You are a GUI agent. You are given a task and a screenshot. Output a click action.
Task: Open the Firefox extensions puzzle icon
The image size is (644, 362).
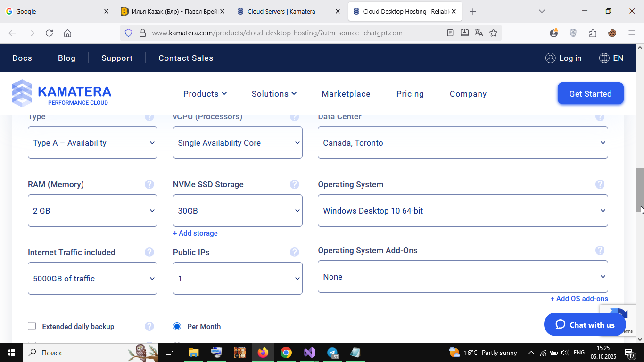593,33
